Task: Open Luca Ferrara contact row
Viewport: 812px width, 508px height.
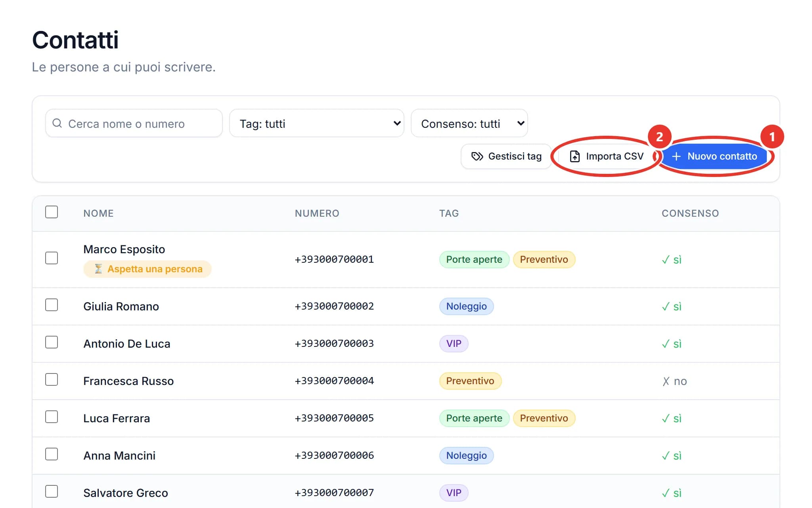Action: tap(406, 418)
